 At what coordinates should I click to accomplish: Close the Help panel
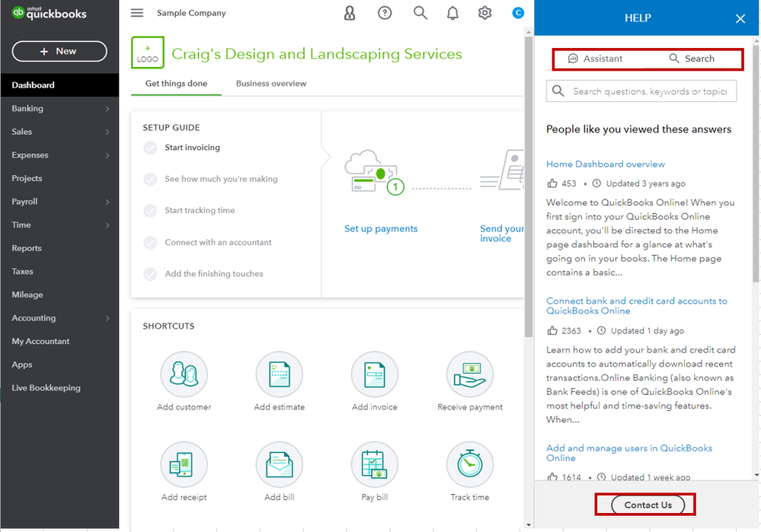[740, 18]
